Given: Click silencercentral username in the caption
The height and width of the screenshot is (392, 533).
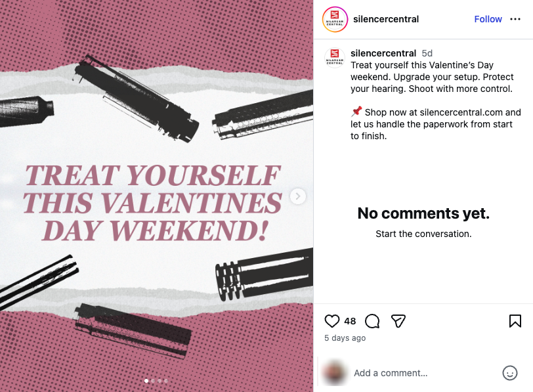Looking at the screenshot, I should [383, 53].
